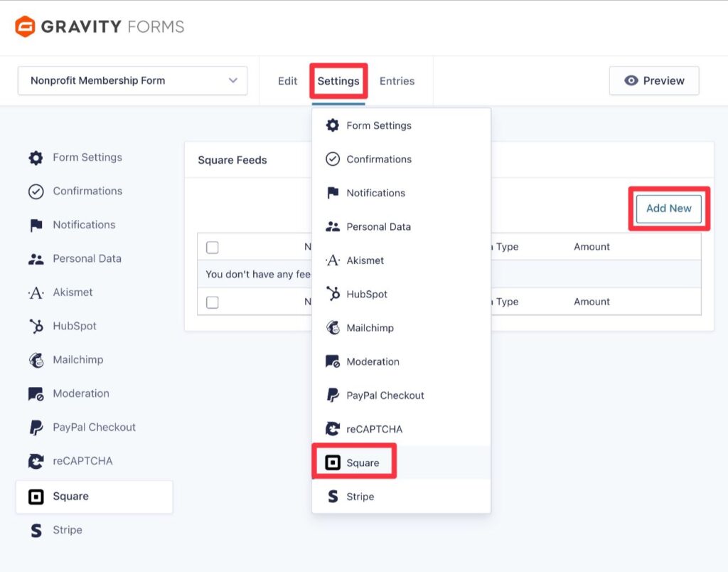
Task: Click the Moderation icon in the dropdown menu
Action: [x=333, y=361]
